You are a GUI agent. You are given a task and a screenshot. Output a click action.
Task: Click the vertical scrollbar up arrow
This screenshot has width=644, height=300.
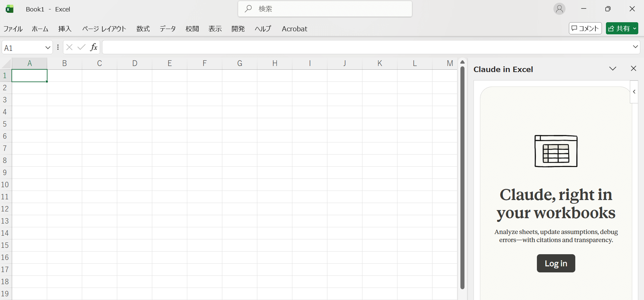462,62
